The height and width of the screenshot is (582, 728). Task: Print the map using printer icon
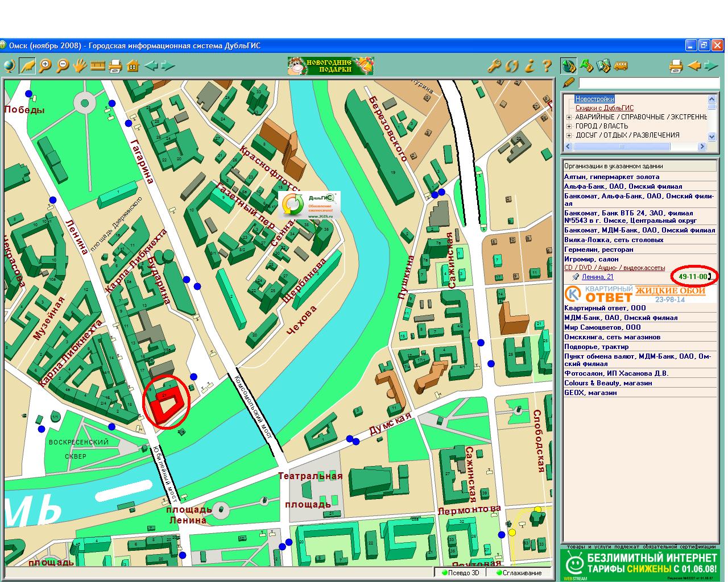coord(115,66)
